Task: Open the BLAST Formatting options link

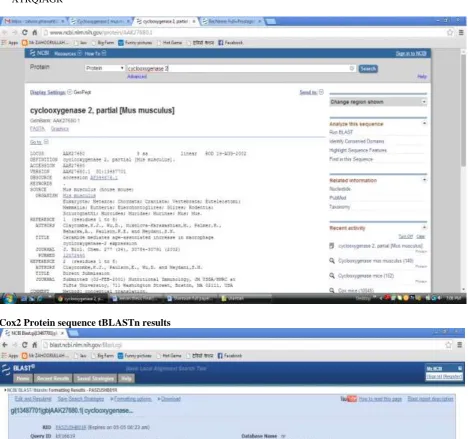Action: tap(132, 399)
